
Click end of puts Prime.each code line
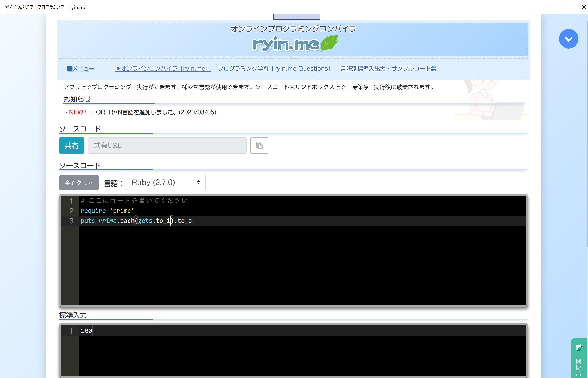[x=192, y=221]
